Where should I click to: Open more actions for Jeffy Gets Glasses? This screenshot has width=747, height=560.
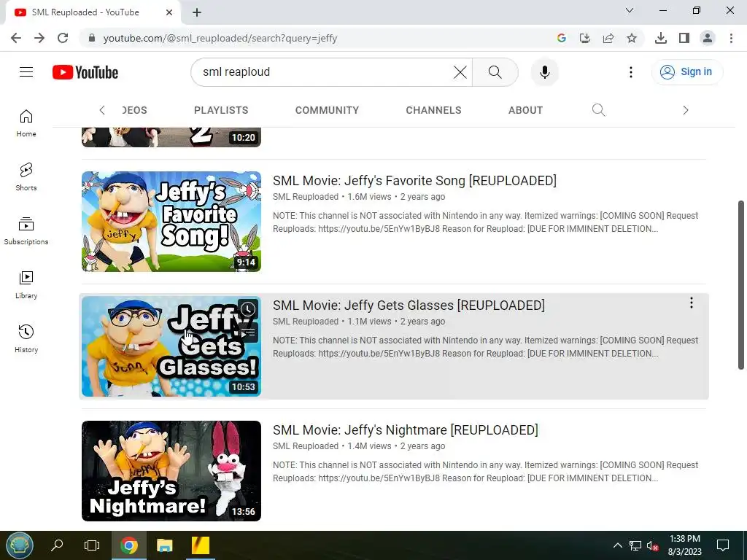[x=692, y=303]
